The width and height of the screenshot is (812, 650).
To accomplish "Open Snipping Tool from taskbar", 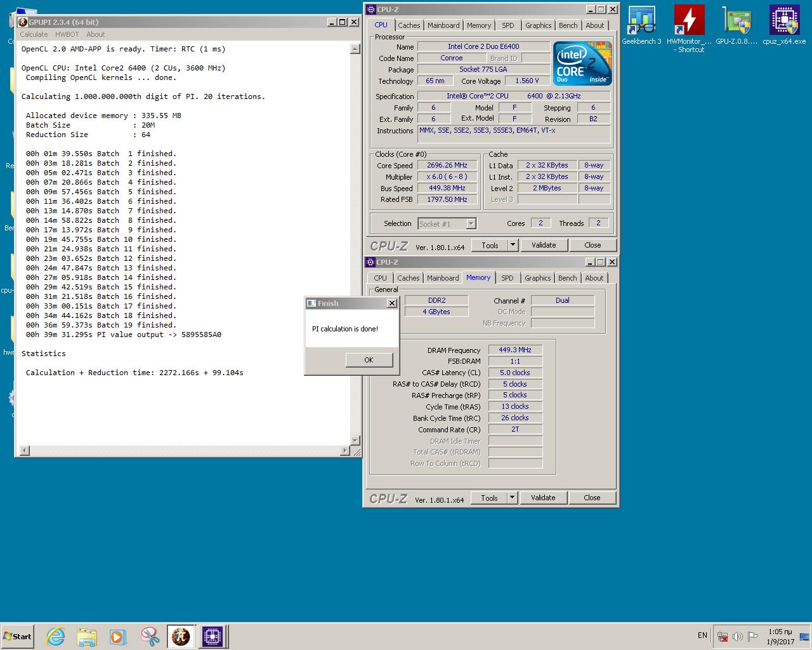I will 150,637.
